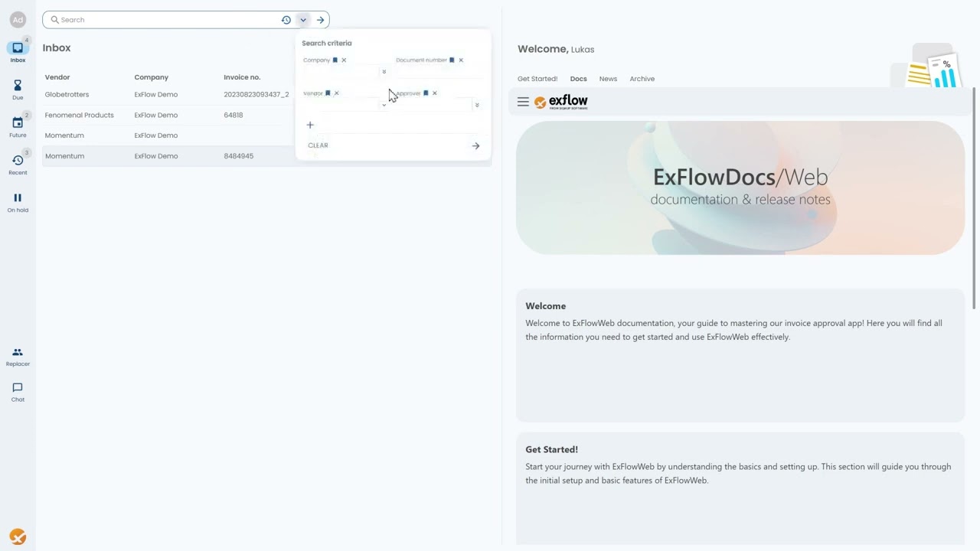The image size is (980, 551).
Task: Sort by Company column header
Action: pos(152,77)
